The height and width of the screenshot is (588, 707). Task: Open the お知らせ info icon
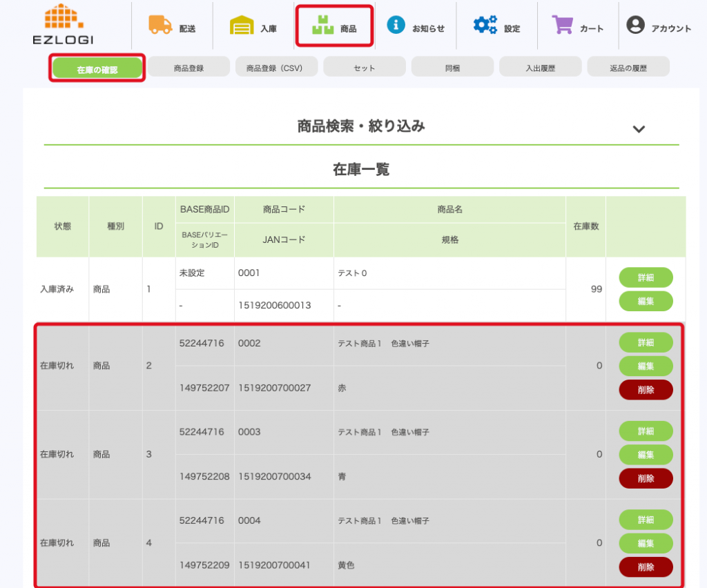click(396, 26)
